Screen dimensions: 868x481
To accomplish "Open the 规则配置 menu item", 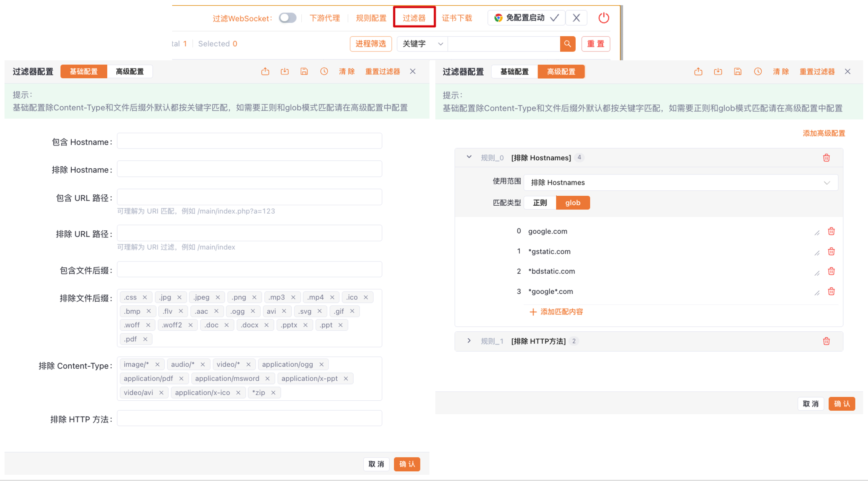I will tap(371, 18).
